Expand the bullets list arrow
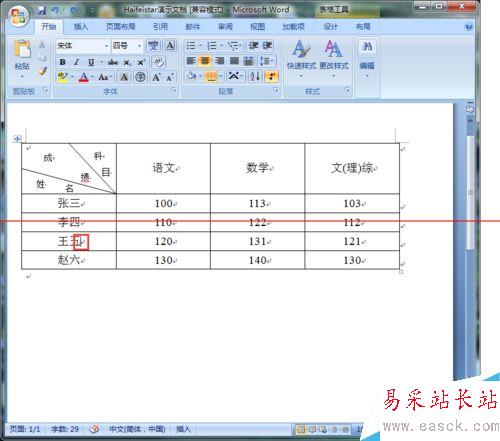This screenshot has height=441, width=500. 201,46
